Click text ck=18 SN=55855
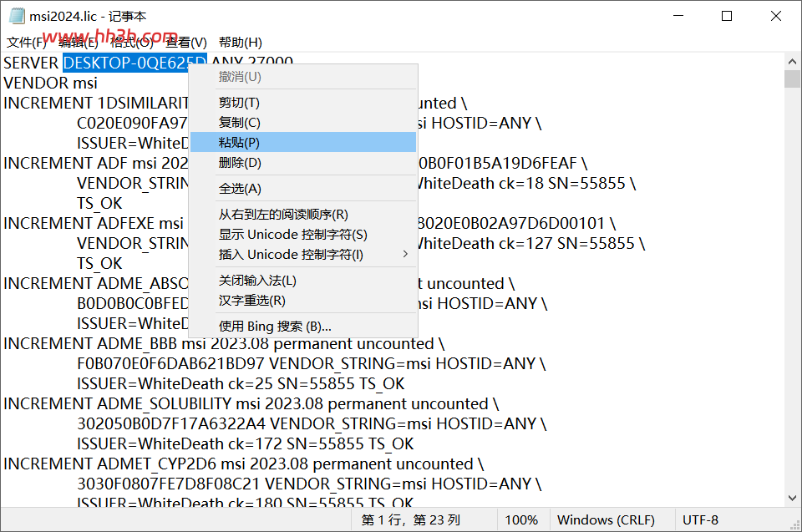The width and height of the screenshot is (802, 532). click(561, 183)
